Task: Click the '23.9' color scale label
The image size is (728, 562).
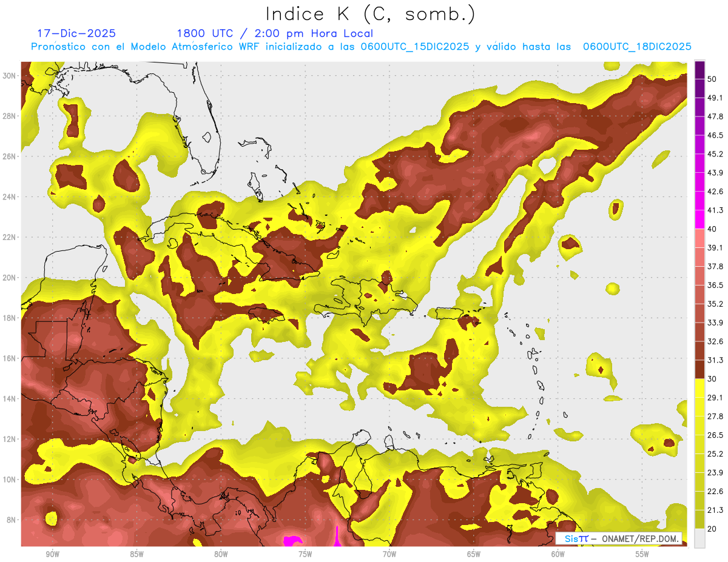Action: pyautogui.click(x=715, y=473)
